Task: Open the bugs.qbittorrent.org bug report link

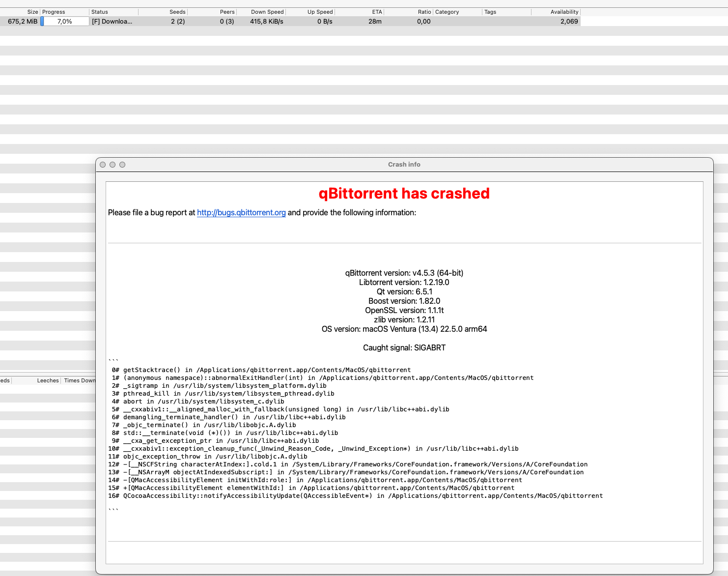Action: [x=241, y=212]
